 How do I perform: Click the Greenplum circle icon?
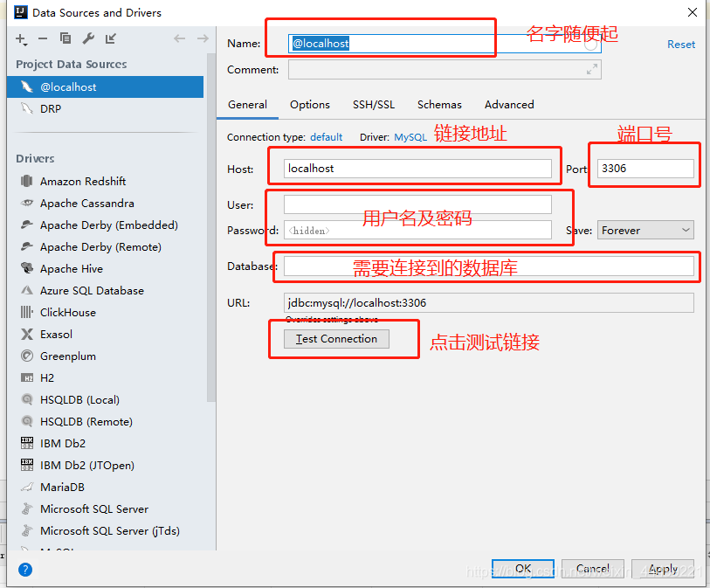27,356
